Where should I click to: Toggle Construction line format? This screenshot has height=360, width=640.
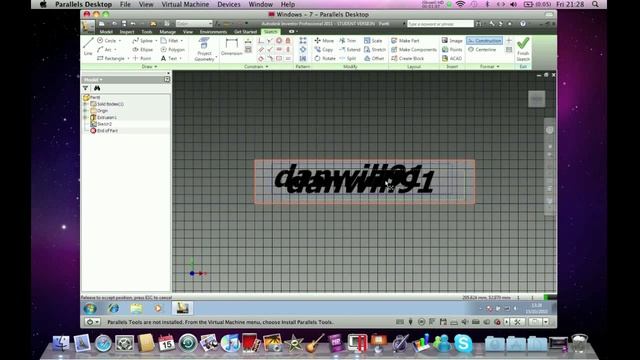484,41
